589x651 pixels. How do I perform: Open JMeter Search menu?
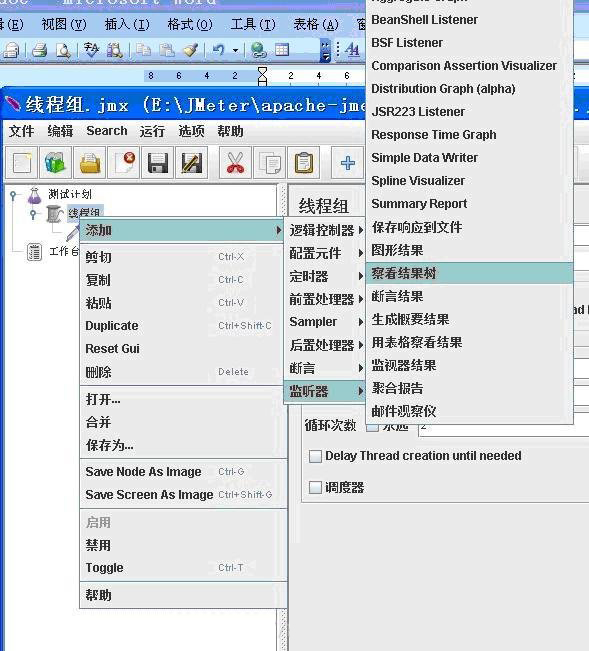107,131
